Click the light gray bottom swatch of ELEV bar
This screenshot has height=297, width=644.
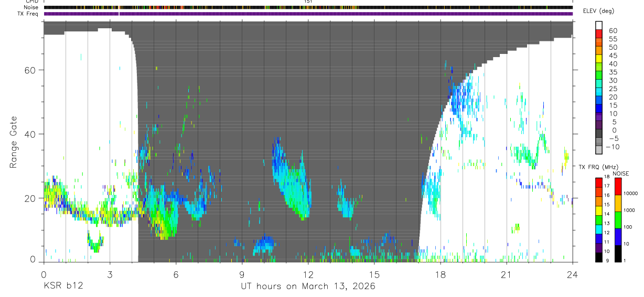click(x=599, y=150)
